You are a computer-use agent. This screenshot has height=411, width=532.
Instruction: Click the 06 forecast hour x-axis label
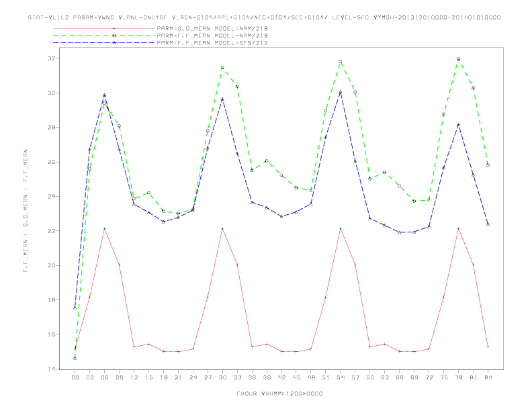[105, 377]
